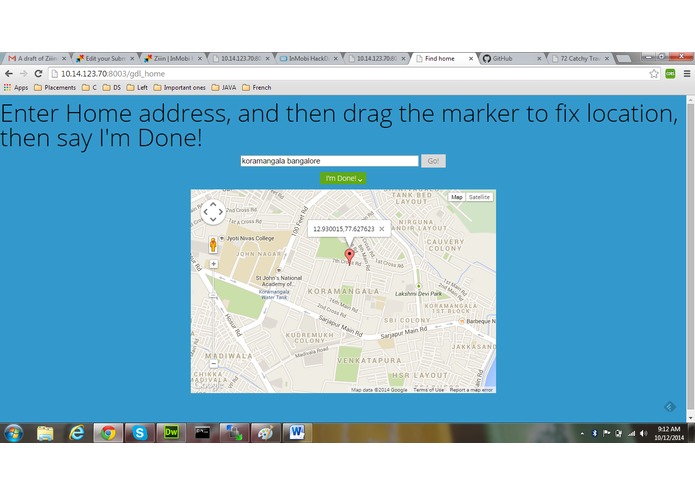Launch Internet Explorer from taskbar
Screen dimensions: 695x494
(76, 433)
